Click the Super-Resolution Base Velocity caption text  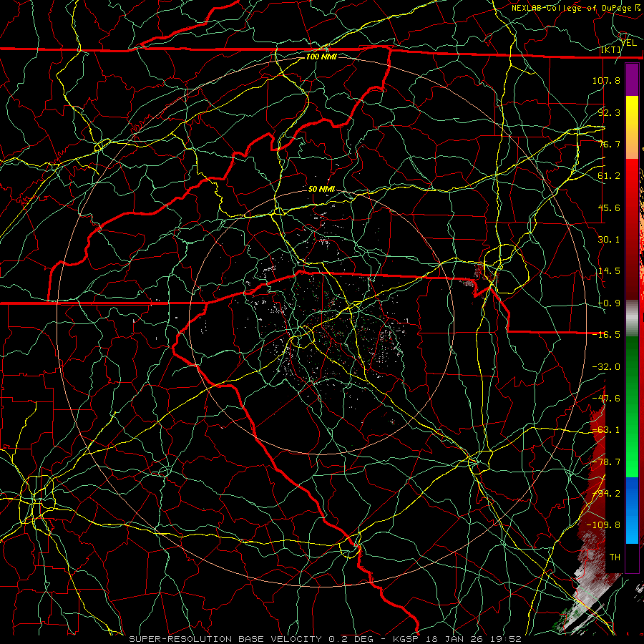tap(251, 639)
